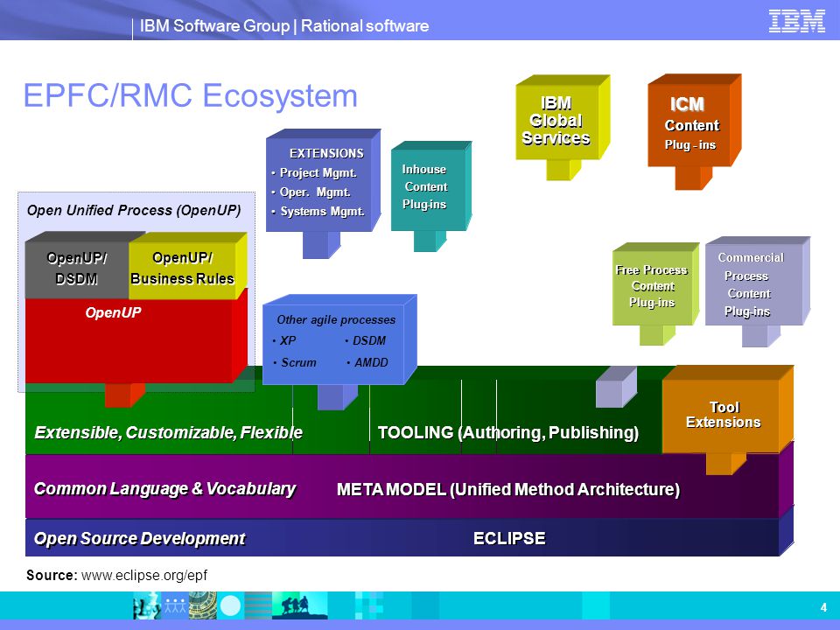Viewport: 840px width, 630px height.
Task: Click the ECLIPSE layer label
Action: coord(509,538)
